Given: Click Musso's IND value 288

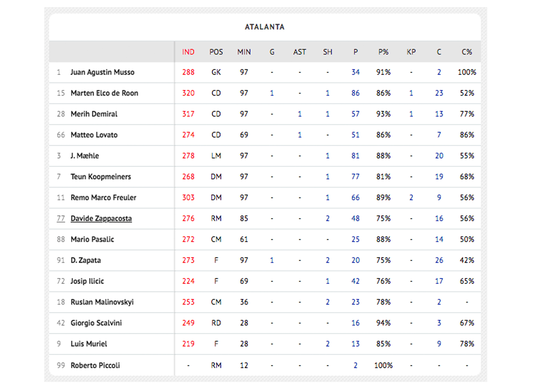Looking at the screenshot, I should (188, 72).
